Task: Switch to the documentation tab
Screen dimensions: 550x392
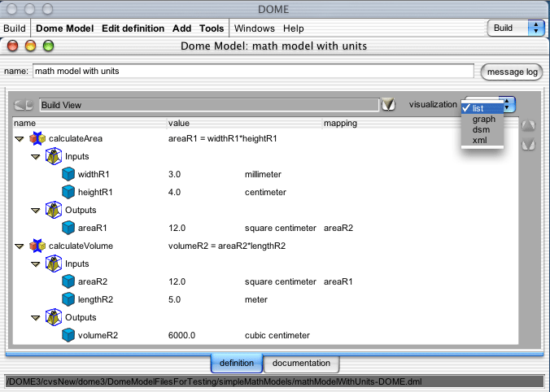Action: [301, 364]
